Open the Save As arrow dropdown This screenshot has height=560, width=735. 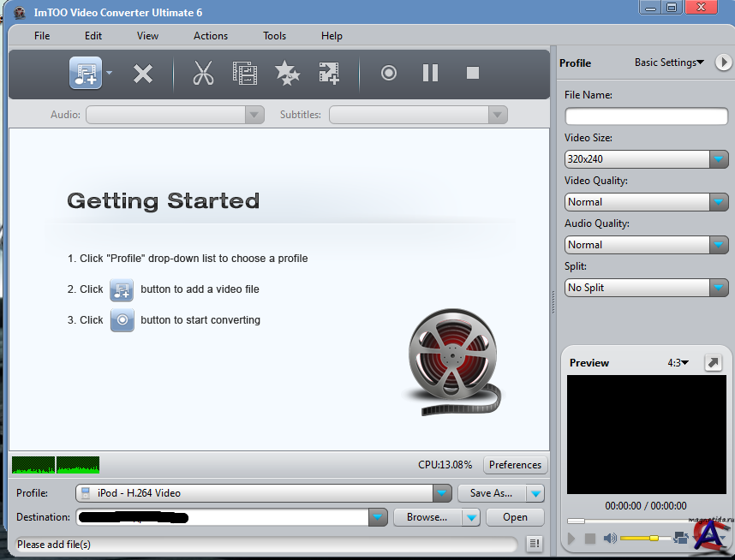click(535, 493)
